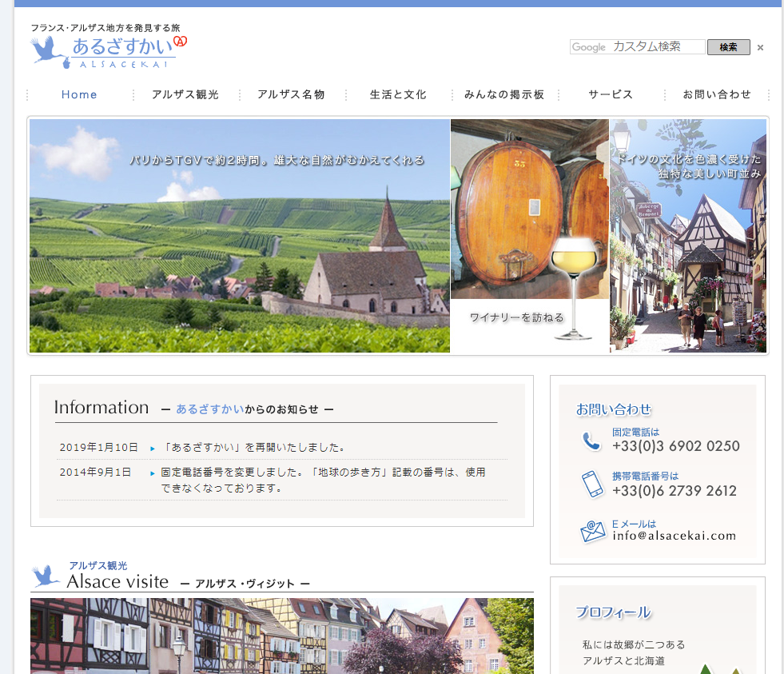Open the 「あるざすかい」を再開いたしました news
This screenshot has height=674, width=784.
pyautogui.click(x=254, y=447)
